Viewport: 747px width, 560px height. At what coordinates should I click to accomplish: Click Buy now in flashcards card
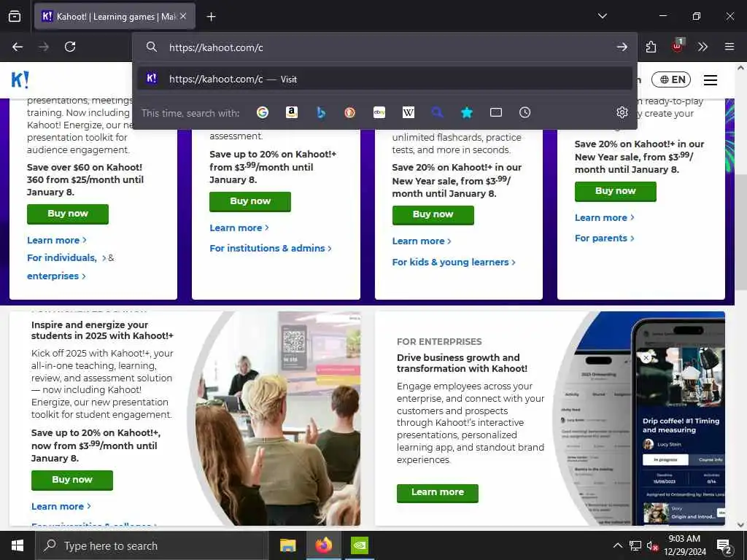point(433,215)
